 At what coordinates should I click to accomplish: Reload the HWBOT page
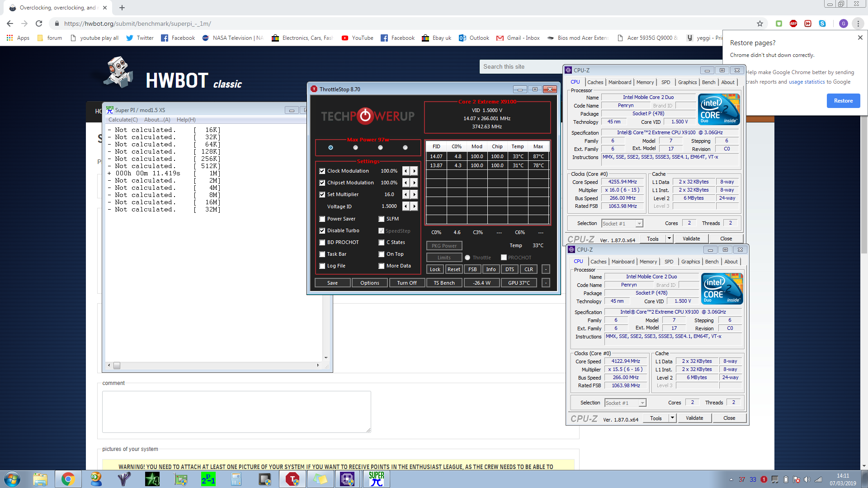point(39,23)
